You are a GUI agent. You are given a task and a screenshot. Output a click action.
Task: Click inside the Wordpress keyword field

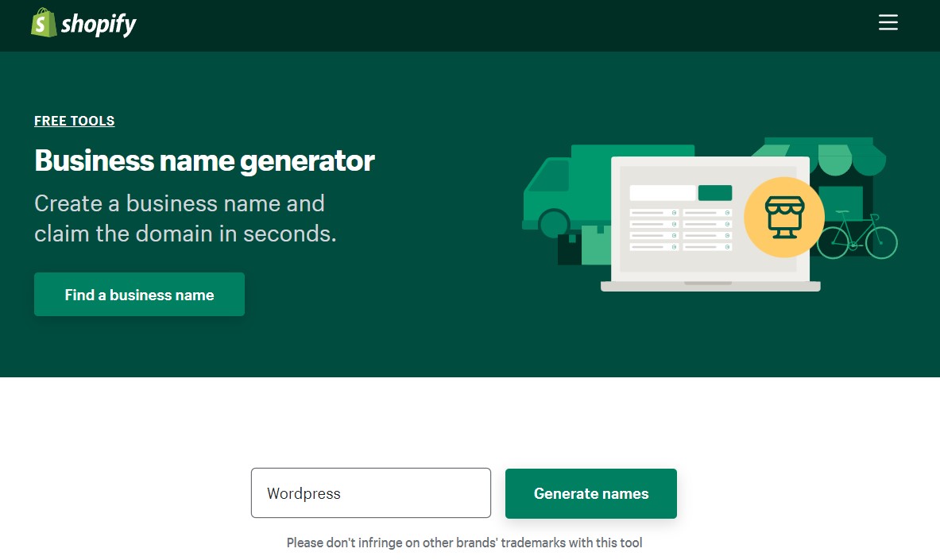[x=370, y=493]
